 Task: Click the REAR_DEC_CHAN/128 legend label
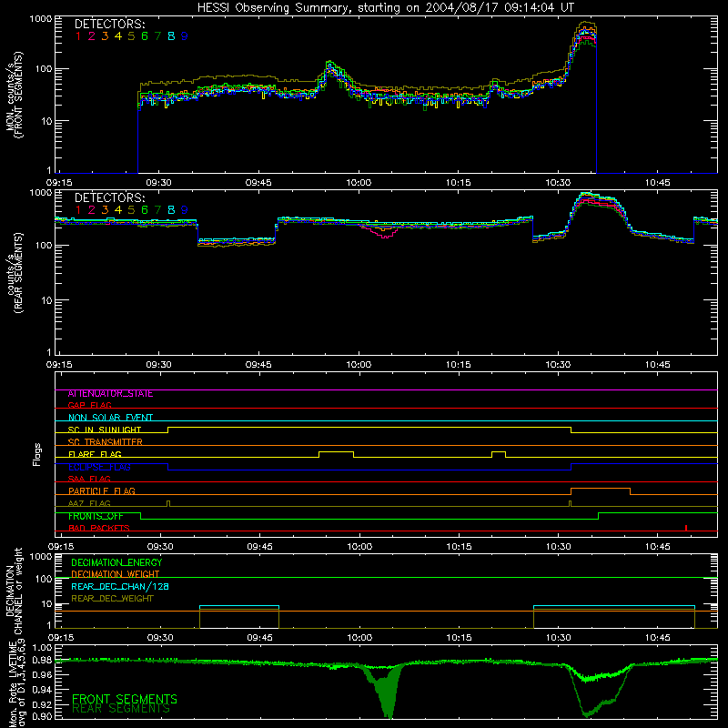click(x=120, y=587)
